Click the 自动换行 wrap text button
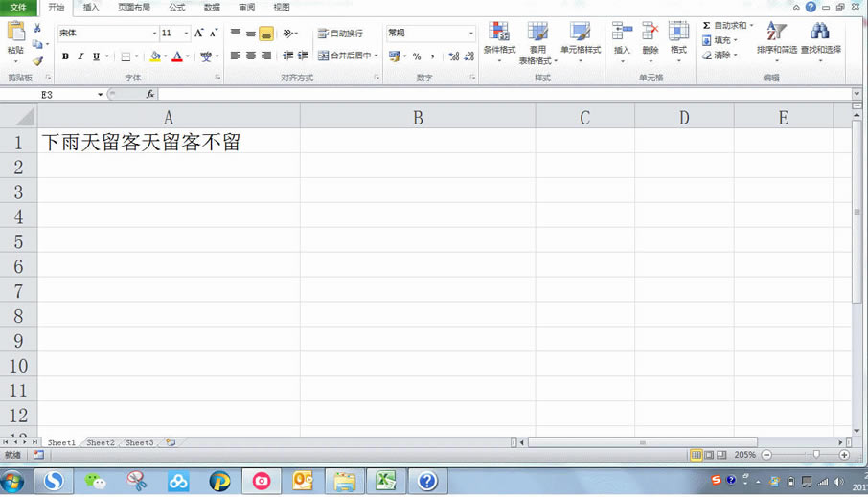This screenshot has height=497, width=868. pyautogui.click(x=340, y=34)
